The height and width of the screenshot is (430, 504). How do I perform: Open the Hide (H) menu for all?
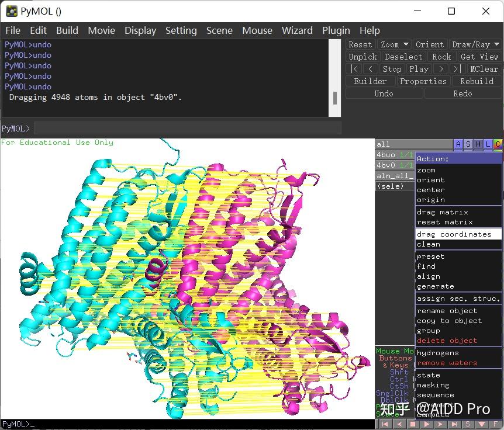[478, 144]
